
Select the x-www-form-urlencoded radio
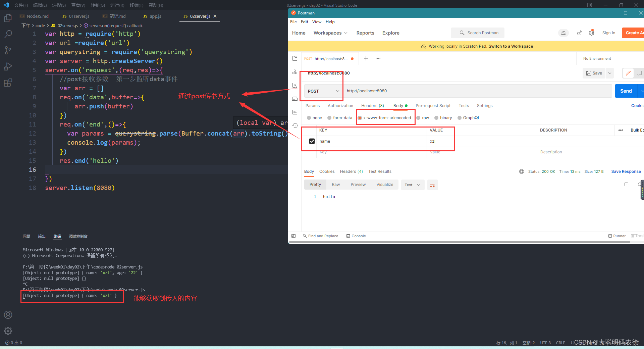tap(360, 118)
